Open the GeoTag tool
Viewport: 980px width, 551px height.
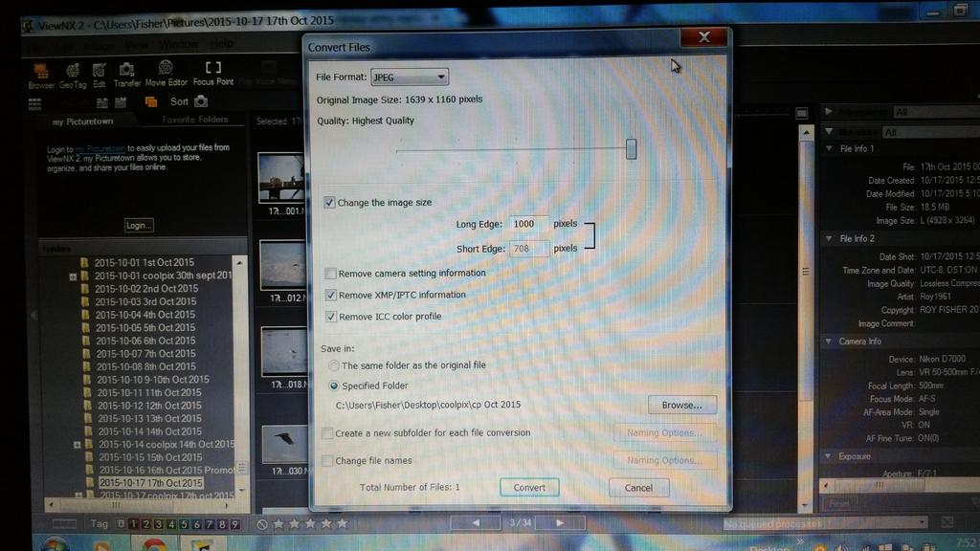(73, 76)
